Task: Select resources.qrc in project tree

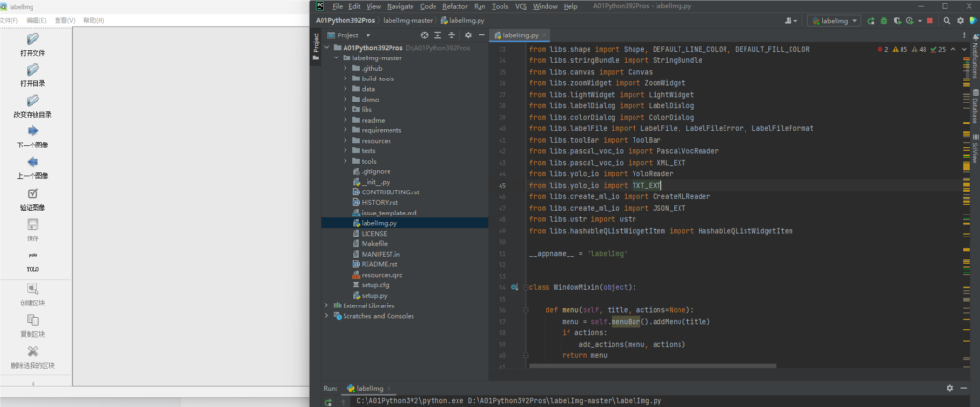Action: pyautogui.click(x=381, y=275)
